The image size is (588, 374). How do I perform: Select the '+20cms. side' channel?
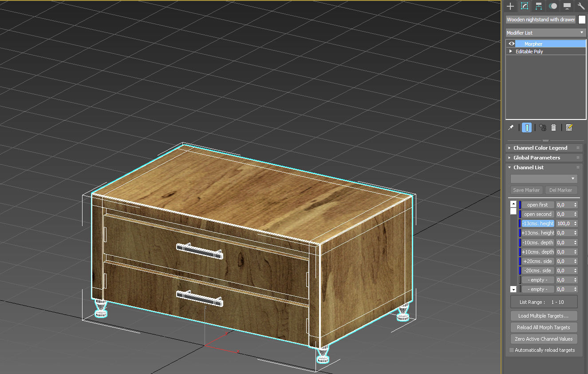coord(538,261)
